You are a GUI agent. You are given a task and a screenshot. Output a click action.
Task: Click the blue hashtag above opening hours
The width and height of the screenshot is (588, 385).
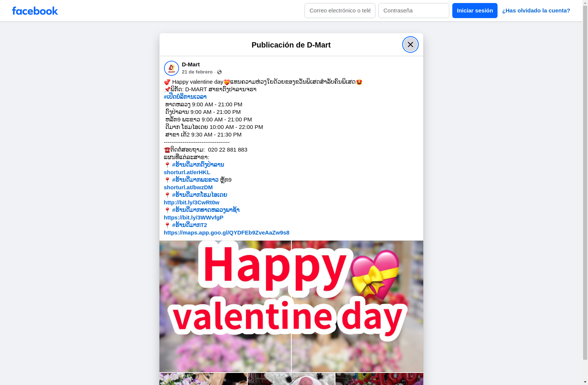[x=185, y=97]
